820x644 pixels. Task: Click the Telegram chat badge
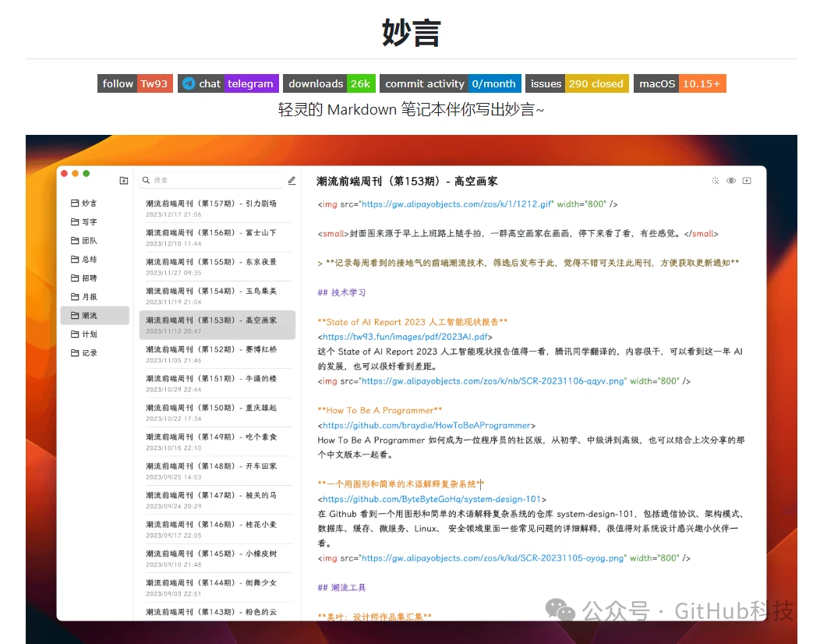[228, 83]
